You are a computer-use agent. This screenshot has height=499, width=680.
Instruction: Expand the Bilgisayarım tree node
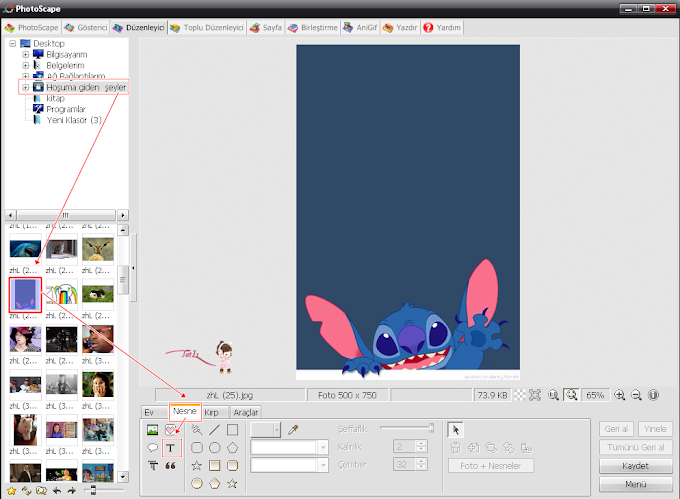click(26, 54)
